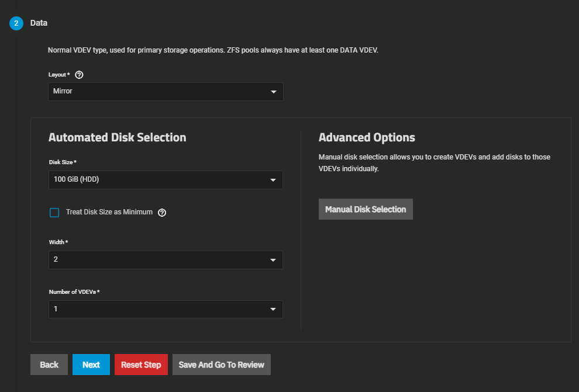The height and width of the screenshot is (392, 579).
Task: Click the Manual Disk Selection button
Action: click(366, 209)
